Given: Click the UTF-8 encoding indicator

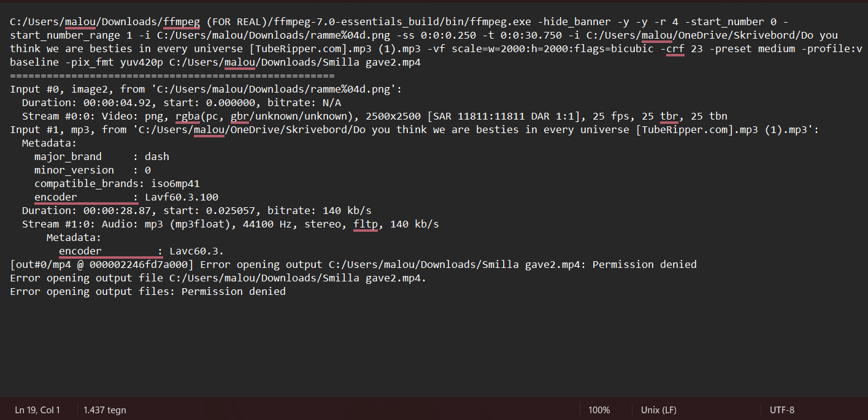Looking at the screenshot, I should coord(782,410).
